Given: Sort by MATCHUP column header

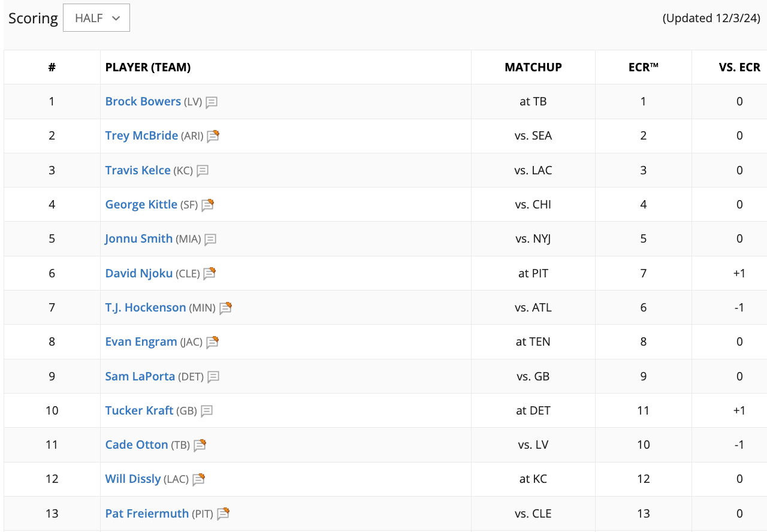Looking at the screenshot, I should [x=533, y=67].
